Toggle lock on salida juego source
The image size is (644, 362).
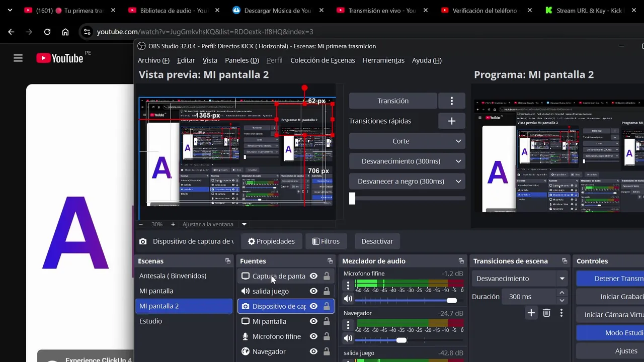pos(327,291)
